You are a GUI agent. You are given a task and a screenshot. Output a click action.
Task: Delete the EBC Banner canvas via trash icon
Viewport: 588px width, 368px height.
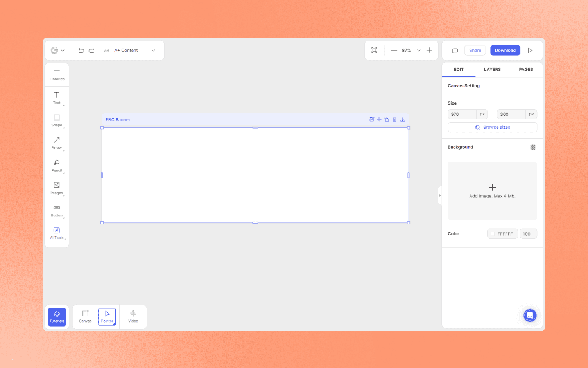(394, 119)
